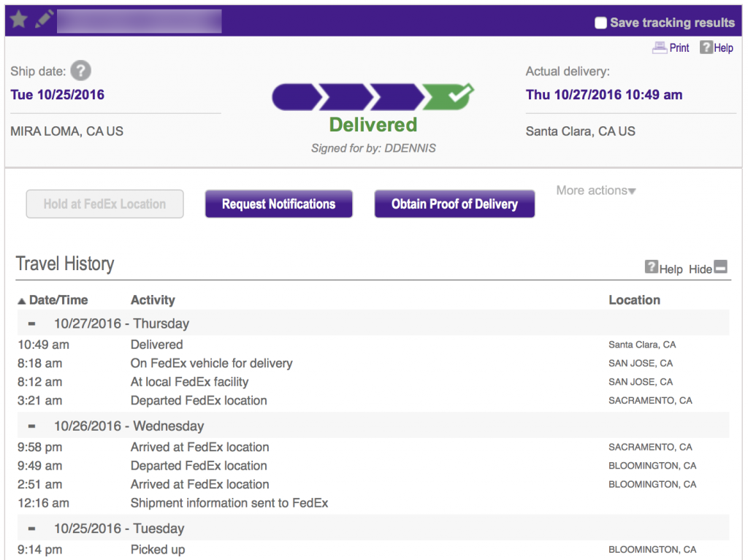The height and width of the screenshot is (560, 748).
Task: Collapse the 10/26/2016 Wednesday group
Action: [x=31, y=426]
